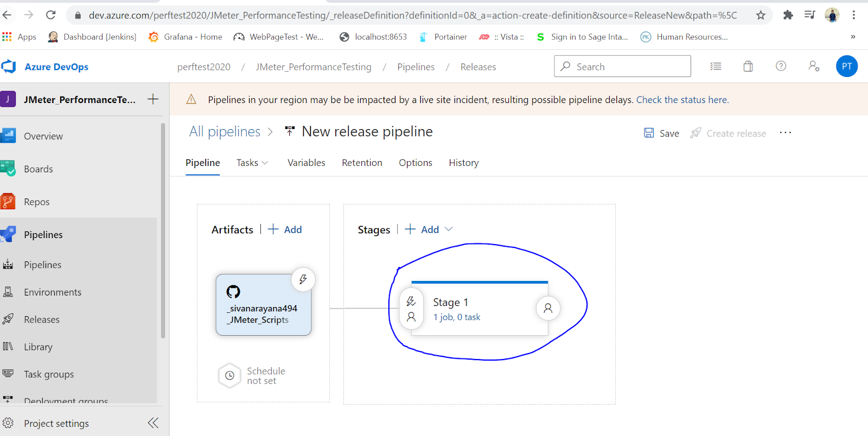Open the JMeter_PerformanceTe... project title
The image size is (868, 436).
coord(80,100)
